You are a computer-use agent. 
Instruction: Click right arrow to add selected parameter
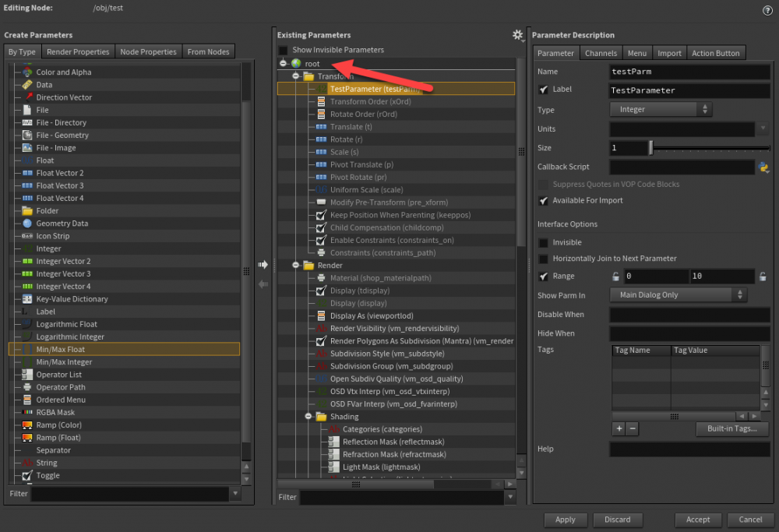coord(263,265)
